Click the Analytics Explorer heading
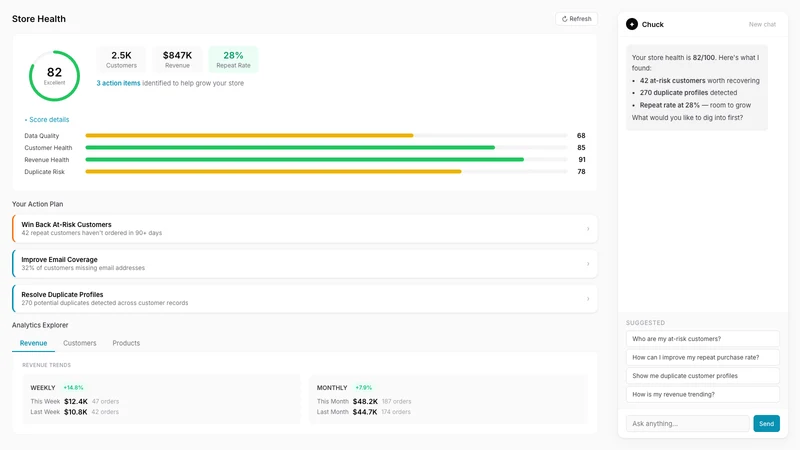 tap(40, 325)
